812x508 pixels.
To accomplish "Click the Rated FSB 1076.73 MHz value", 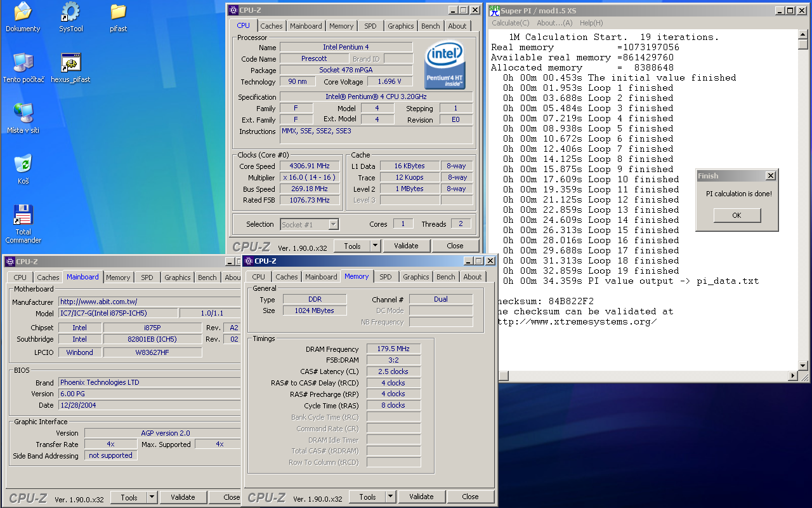I will [309, 200].
